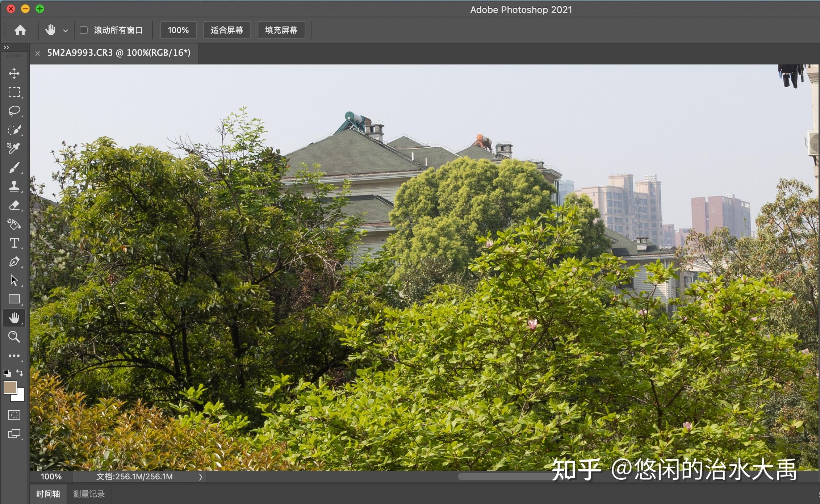Expand the collapsed panel dock with double arrows
This screenshot has width=820, height=504.
7,47
